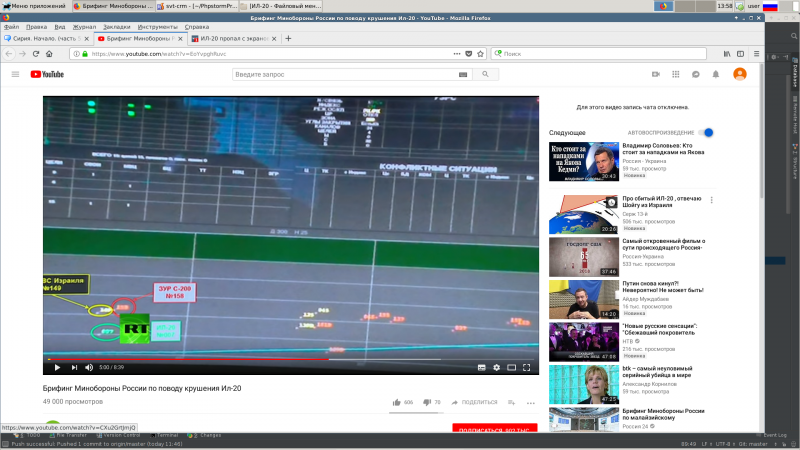Click the PhpStorm Version Control tool button
The height and width of the screenshot is (450, 800).
(x=119, y=435)
